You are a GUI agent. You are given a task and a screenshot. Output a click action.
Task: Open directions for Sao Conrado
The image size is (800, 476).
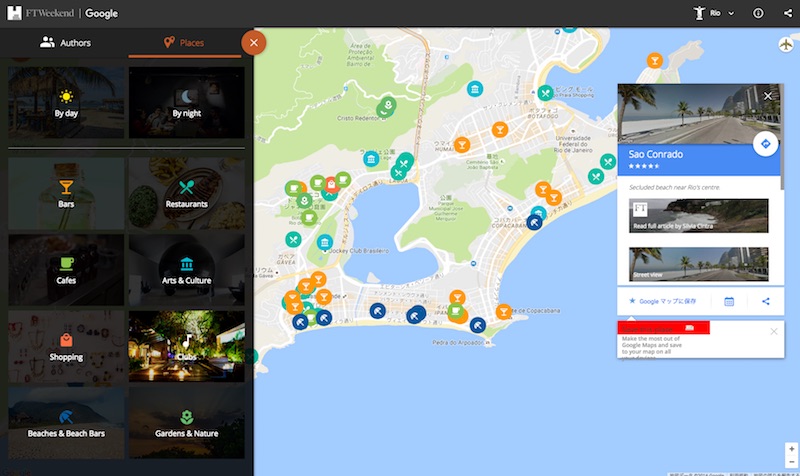click(x=766, y=144)
